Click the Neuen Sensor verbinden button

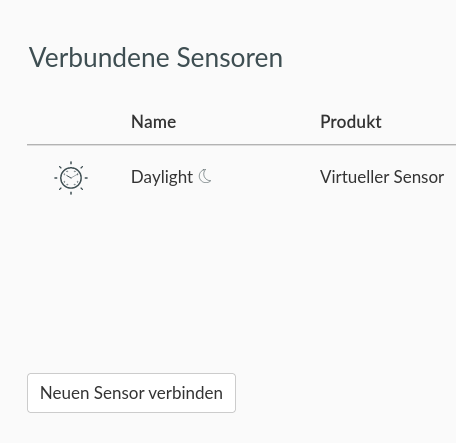(x=131, y=393)
